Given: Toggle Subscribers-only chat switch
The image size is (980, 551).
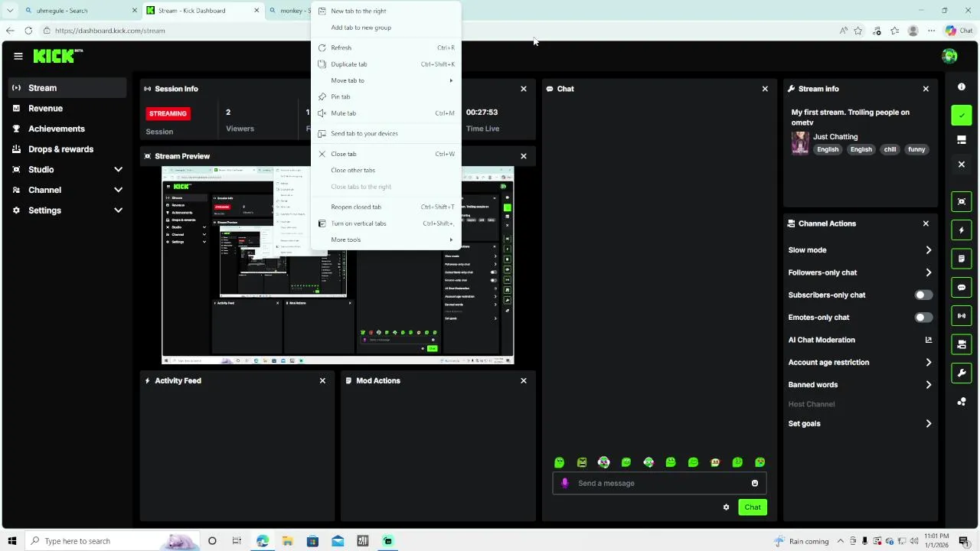Looking at the screenshot, I should [x=924, y=295].
